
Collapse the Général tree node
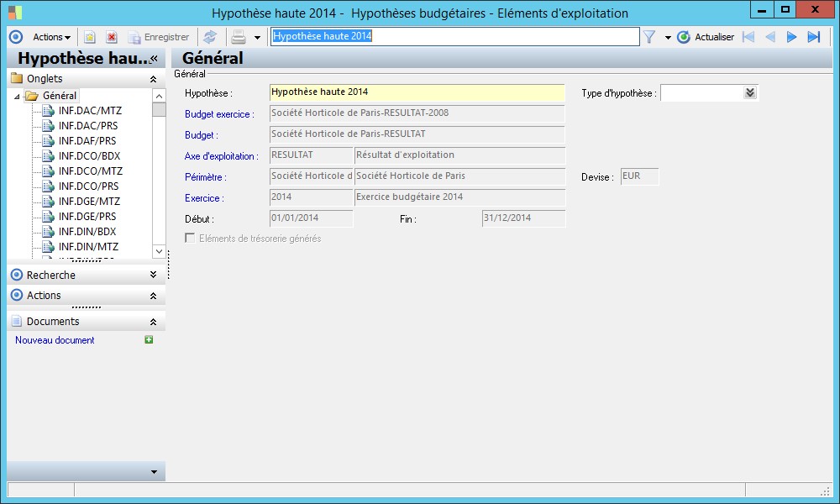click(x=17, y=97)
